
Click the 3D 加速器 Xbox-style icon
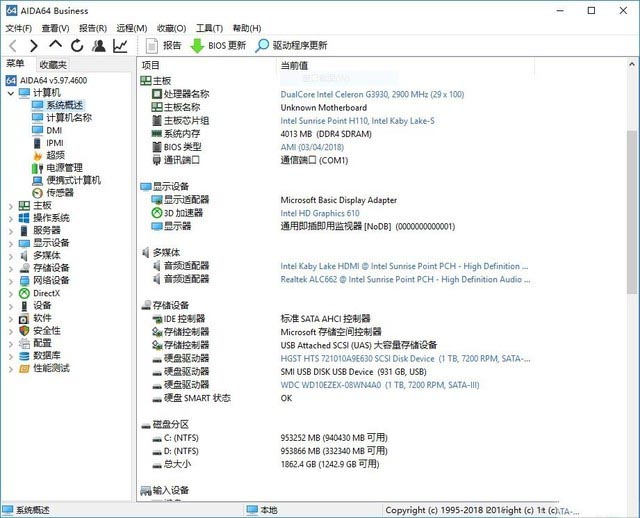(x=157, y=213)
